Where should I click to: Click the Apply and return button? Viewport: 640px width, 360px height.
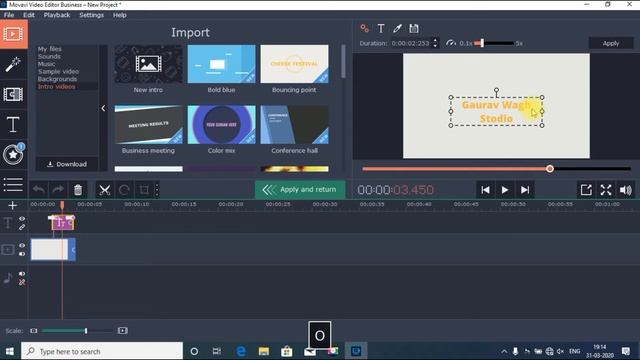coord(300,189)
